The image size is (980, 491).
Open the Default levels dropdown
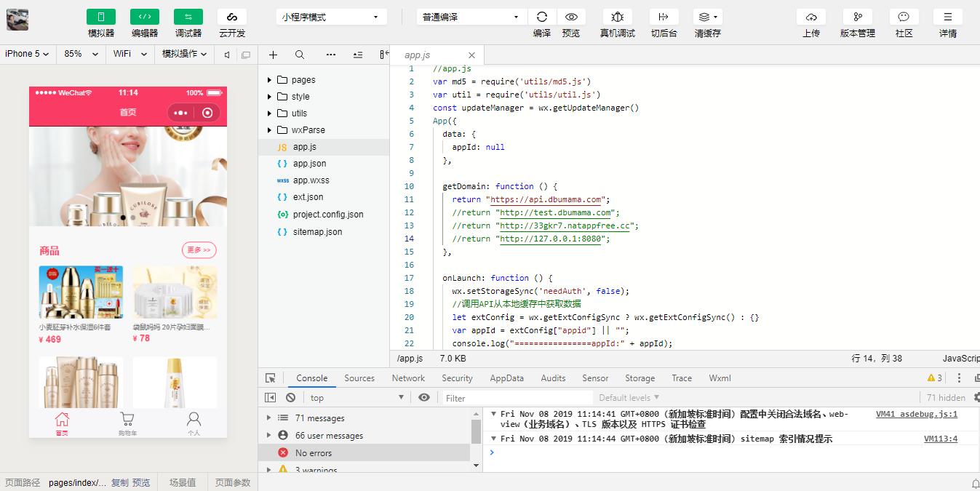click(629, 398)
